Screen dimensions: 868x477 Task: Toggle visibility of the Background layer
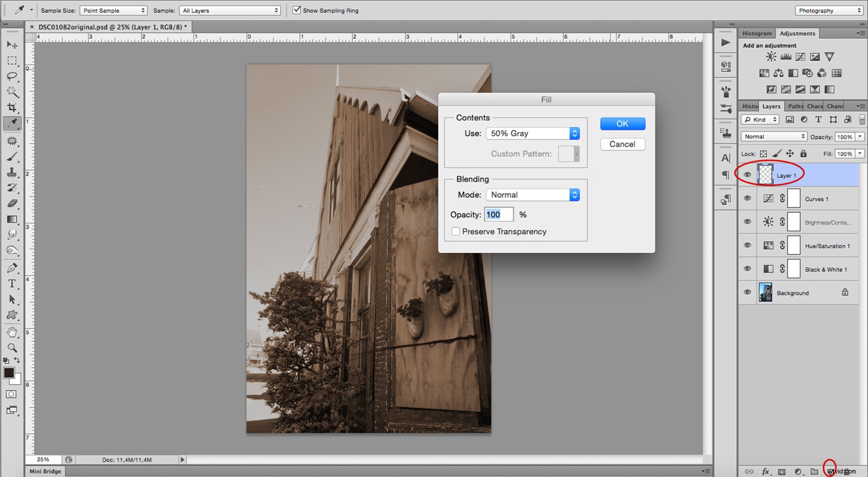click(747, 292)
